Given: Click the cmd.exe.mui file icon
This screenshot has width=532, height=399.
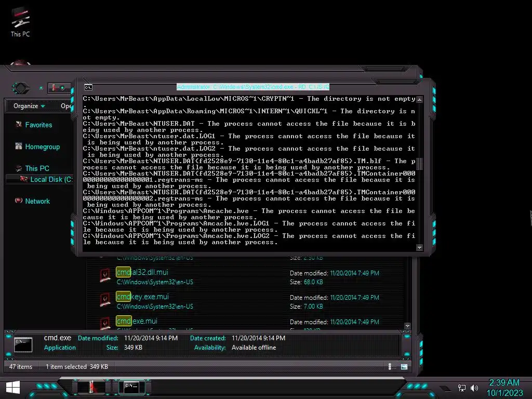Looking at the screenshot, I should click(x=105, y=323).
